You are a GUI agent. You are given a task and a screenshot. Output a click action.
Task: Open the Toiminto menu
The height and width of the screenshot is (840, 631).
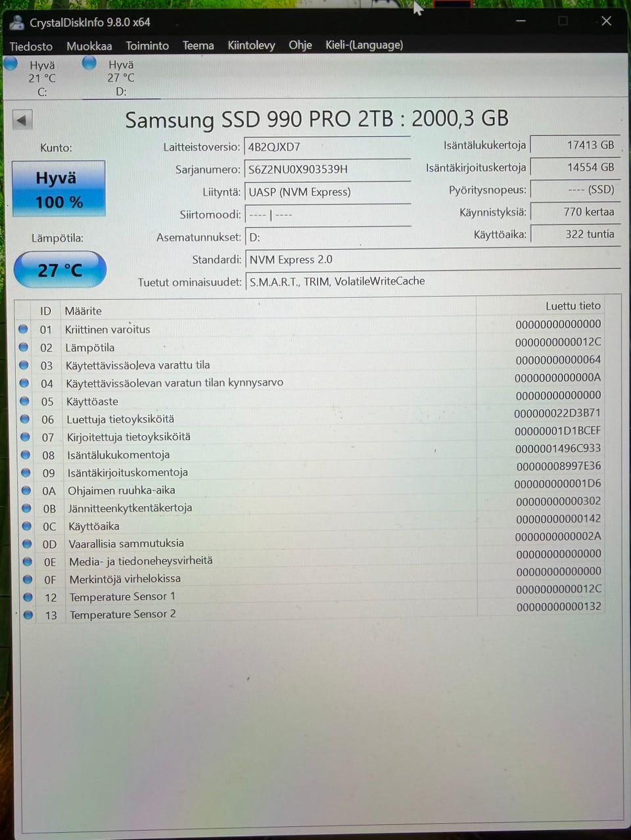point(147,45)
